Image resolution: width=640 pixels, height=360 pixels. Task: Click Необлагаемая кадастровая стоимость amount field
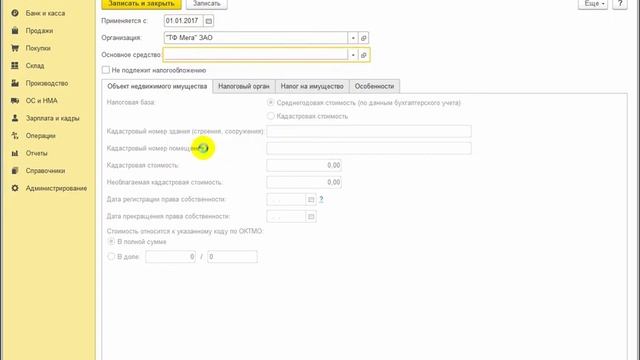(304, 182)
